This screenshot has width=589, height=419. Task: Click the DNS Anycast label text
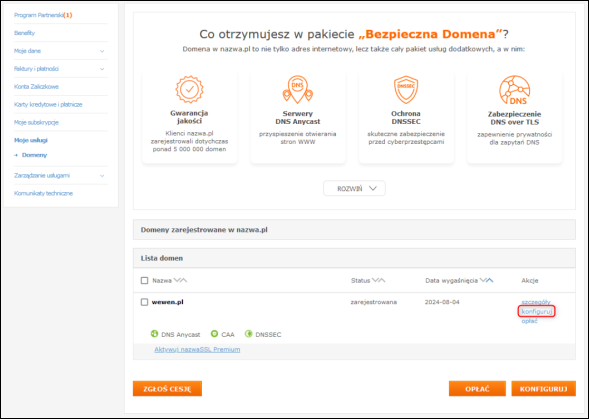click(x=181, y=334)
